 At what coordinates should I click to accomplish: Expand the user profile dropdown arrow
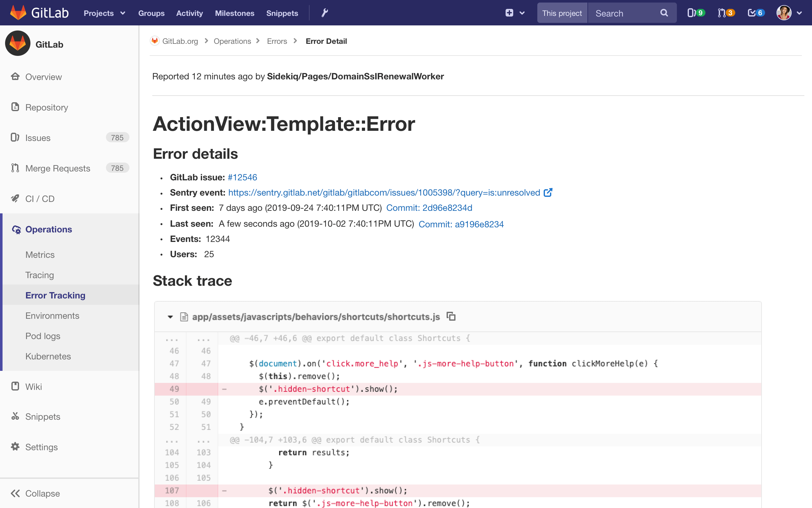tap(800, 13)
